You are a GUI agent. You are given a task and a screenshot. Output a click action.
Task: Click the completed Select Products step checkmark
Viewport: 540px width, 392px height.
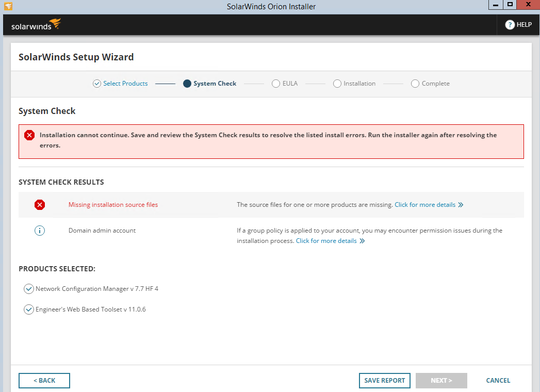[x=97, y=84]
